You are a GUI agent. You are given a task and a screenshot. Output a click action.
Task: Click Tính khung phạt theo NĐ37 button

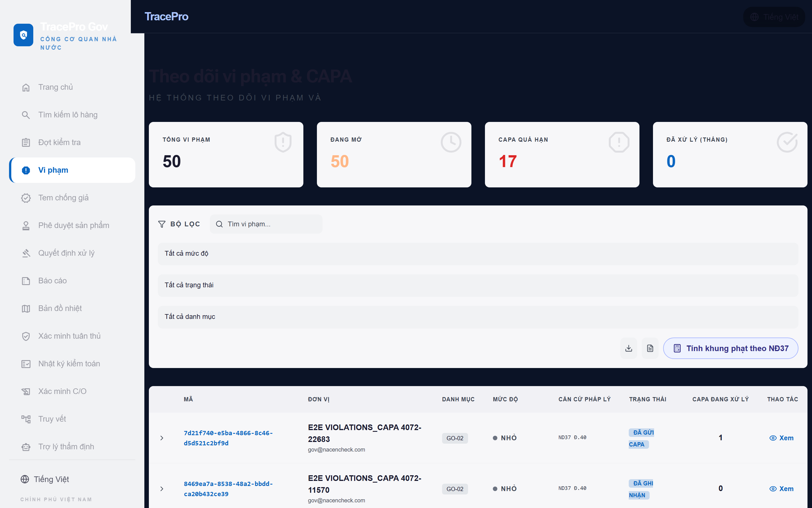point(731,348)
